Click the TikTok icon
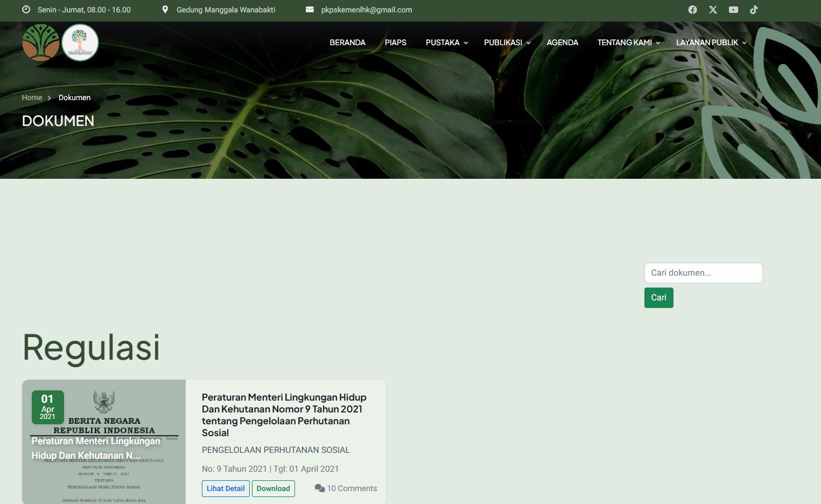The width and height of the screenshot is (821, 504). click(754, 10)
